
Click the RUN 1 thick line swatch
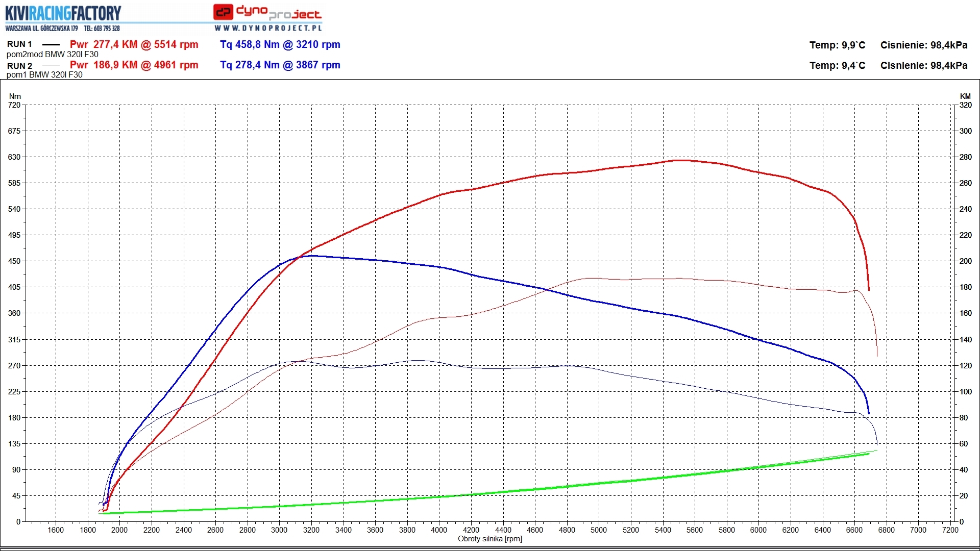pyautogui.click(x=51, y=44)
